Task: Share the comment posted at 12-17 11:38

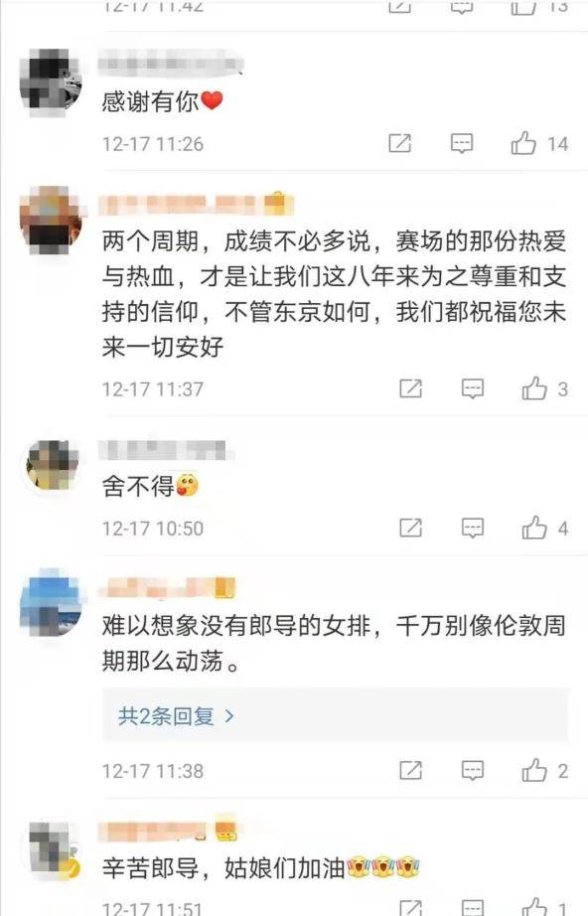Action: click(x=410, y=771)
